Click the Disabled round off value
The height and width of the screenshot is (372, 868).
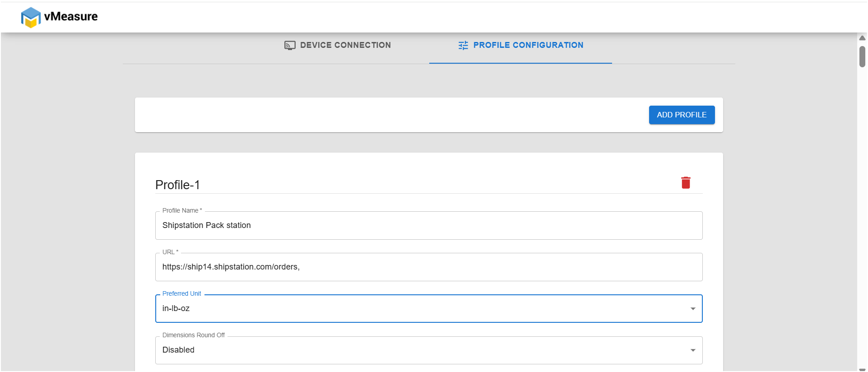point(178,350)
